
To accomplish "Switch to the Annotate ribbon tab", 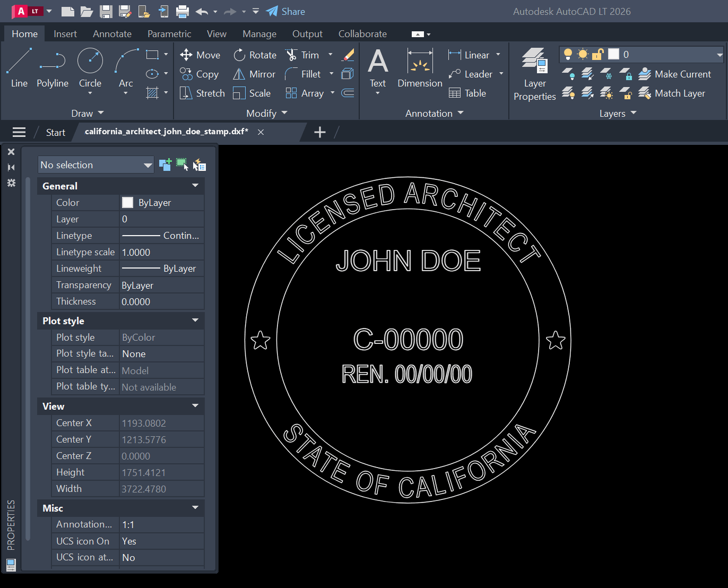I will (x=112, y=33).
